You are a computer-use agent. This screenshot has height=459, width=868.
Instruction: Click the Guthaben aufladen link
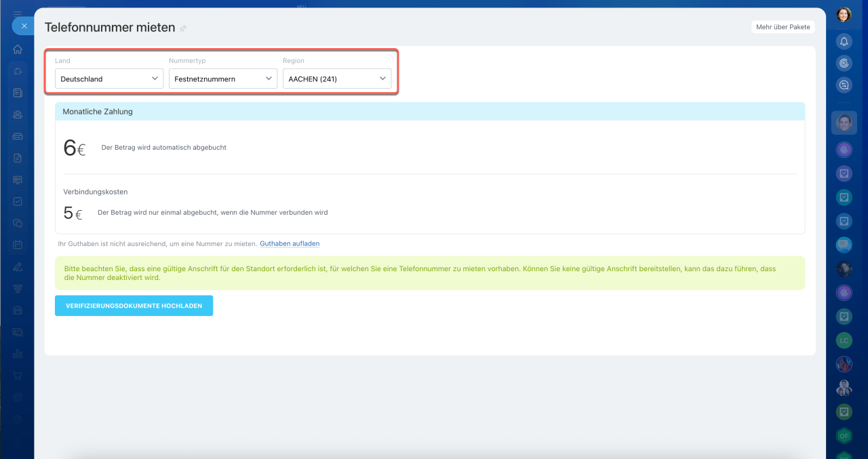tap(290, 243)
